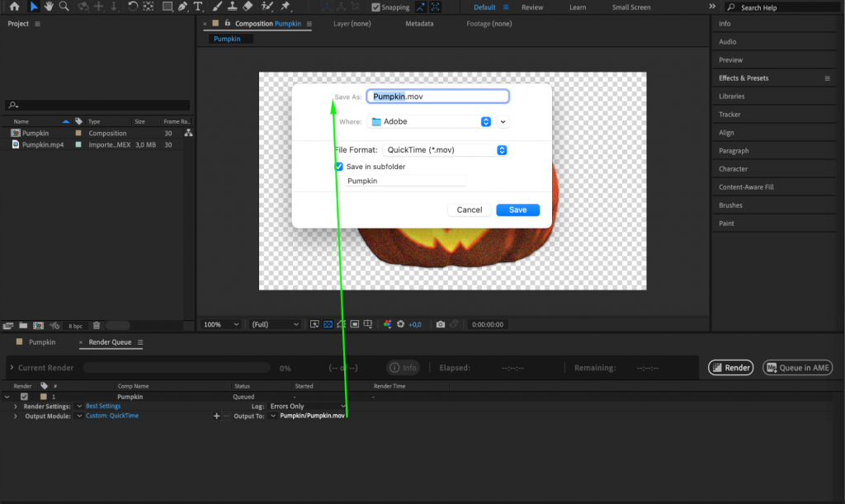The width and height of the screenshot is (845, 504).
Task: Select the Hand tool
Action: coord(48,7)
